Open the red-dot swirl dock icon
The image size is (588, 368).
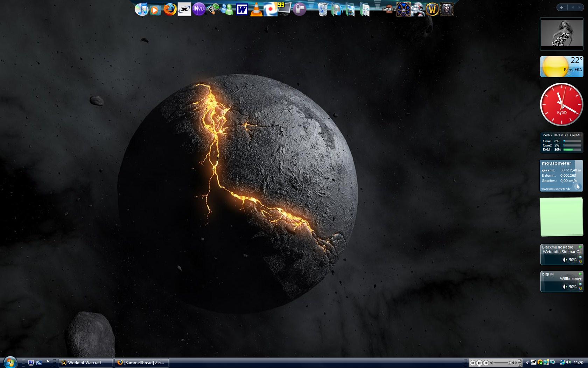point(270,9)
